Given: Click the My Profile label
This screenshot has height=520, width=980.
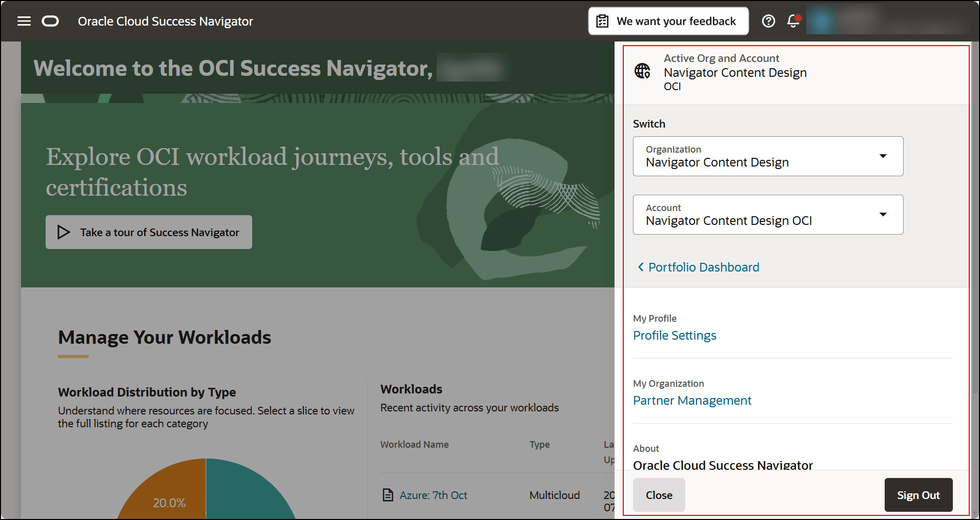Looking at the screenshot, I should (x=655, y=318).
